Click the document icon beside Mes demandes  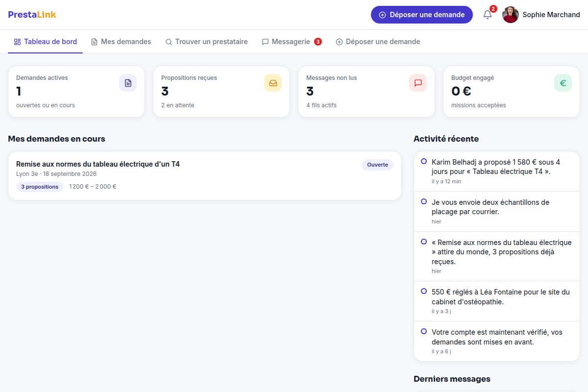click(x=95, y=42)
